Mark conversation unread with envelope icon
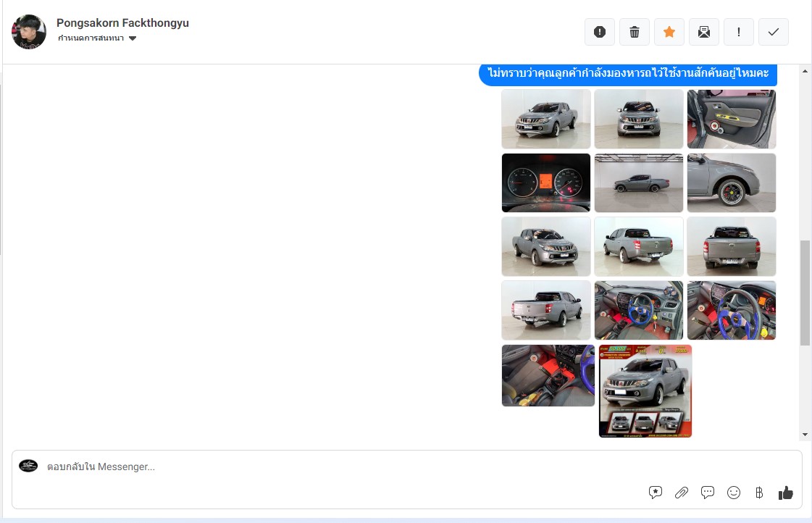812x523 pixels. (704, 32)
